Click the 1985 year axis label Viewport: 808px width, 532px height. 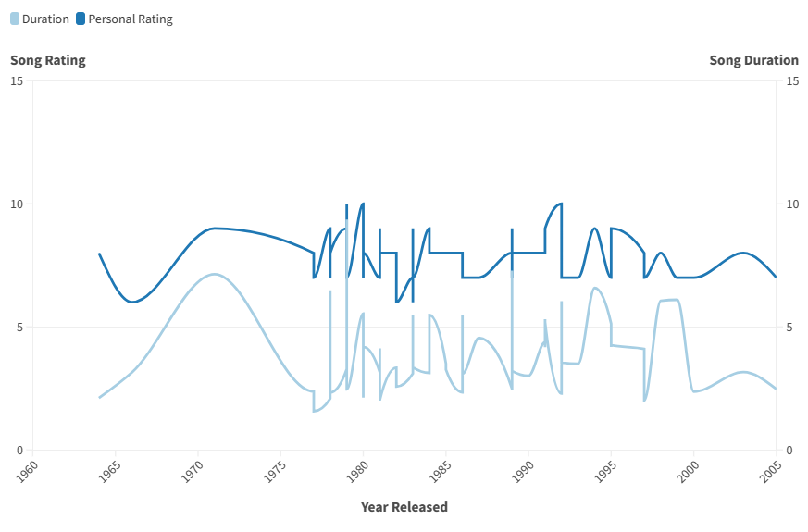(x=438, y=469)
